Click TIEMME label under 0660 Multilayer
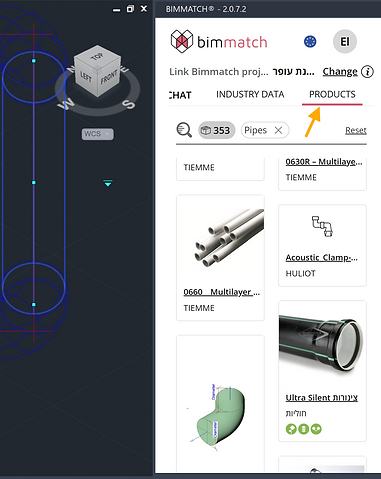The height and width of the screenshot is (479, 381). click(x=199, y=308)
